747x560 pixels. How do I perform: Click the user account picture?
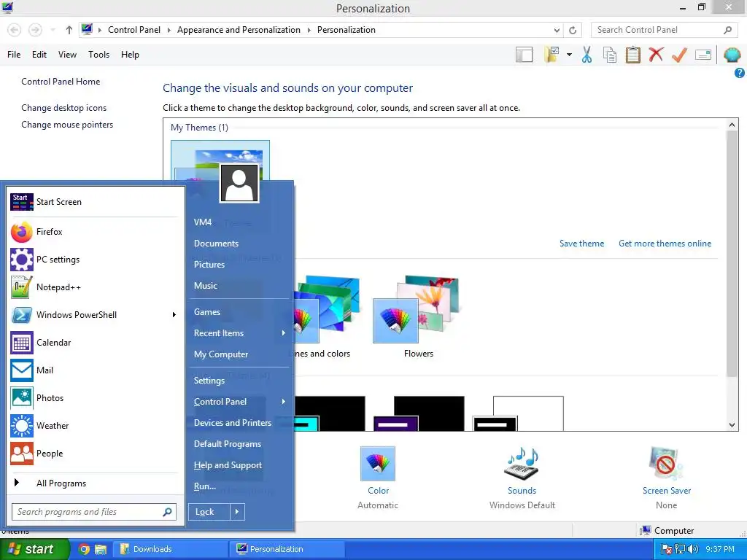coord(239,183)
